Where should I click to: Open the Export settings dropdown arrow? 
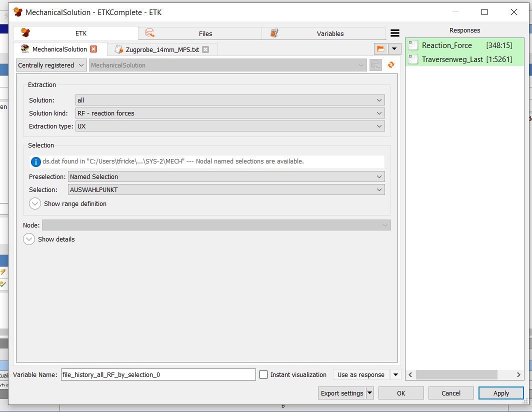point(370,393)
